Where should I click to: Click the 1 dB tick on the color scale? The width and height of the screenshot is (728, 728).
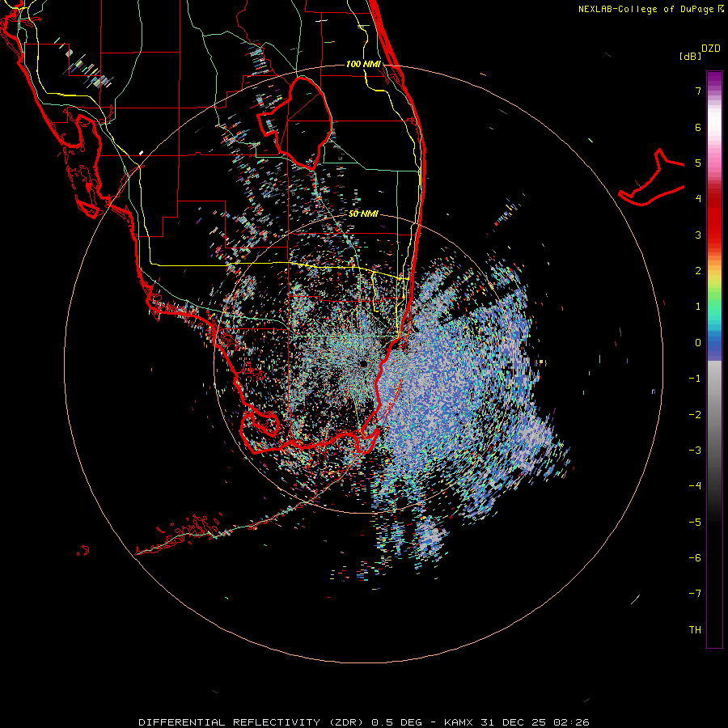[x=698, y=307]
